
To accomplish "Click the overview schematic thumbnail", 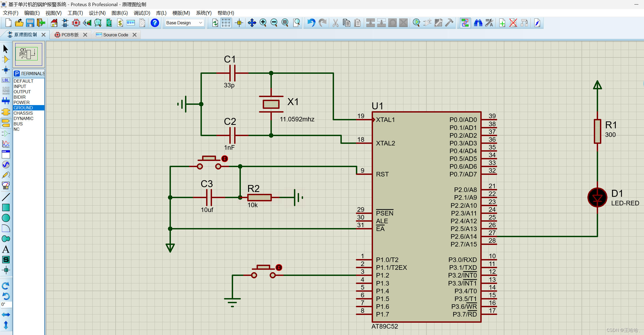I will pyautogui.click(x=29, y=54).
